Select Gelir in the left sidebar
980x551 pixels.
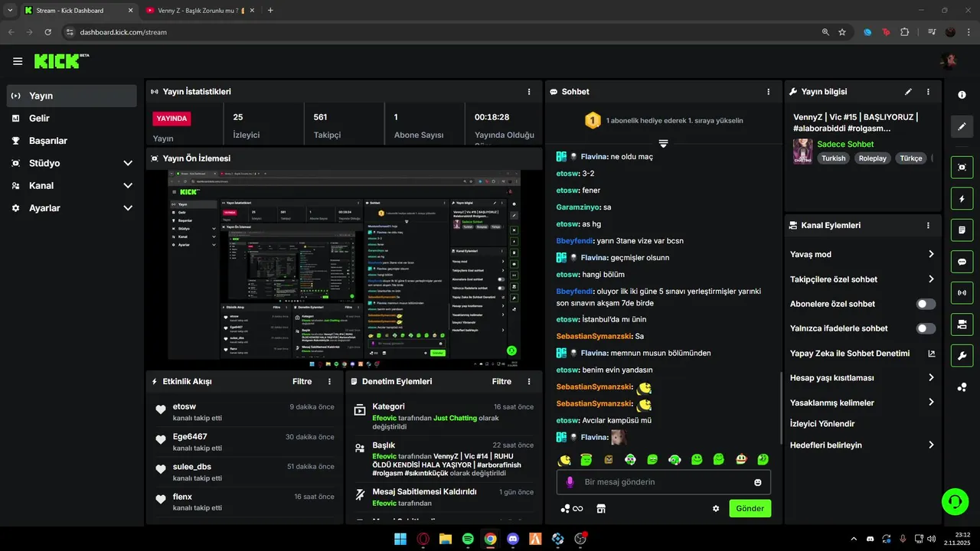coord(72,118)
